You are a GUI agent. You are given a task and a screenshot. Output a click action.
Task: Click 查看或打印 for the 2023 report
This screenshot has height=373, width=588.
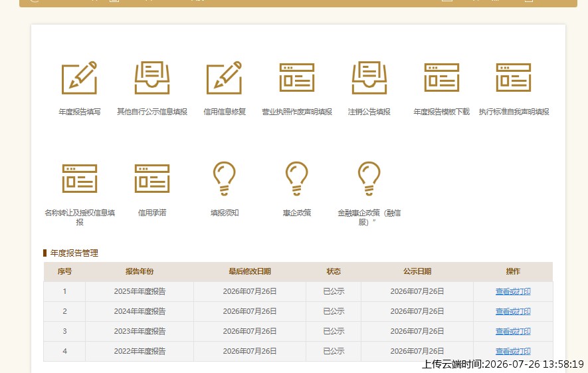click(x=513, y=331)
